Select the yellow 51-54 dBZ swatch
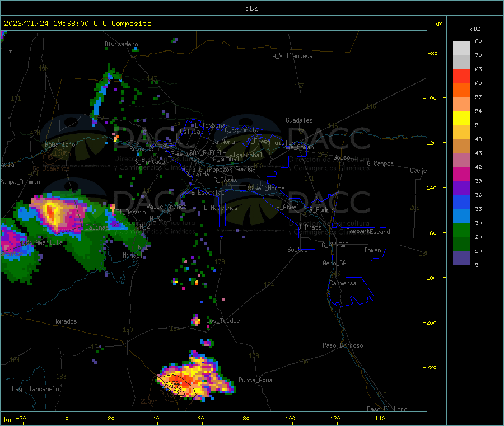This screenshot has width=504, height=426. pos(461,118)
